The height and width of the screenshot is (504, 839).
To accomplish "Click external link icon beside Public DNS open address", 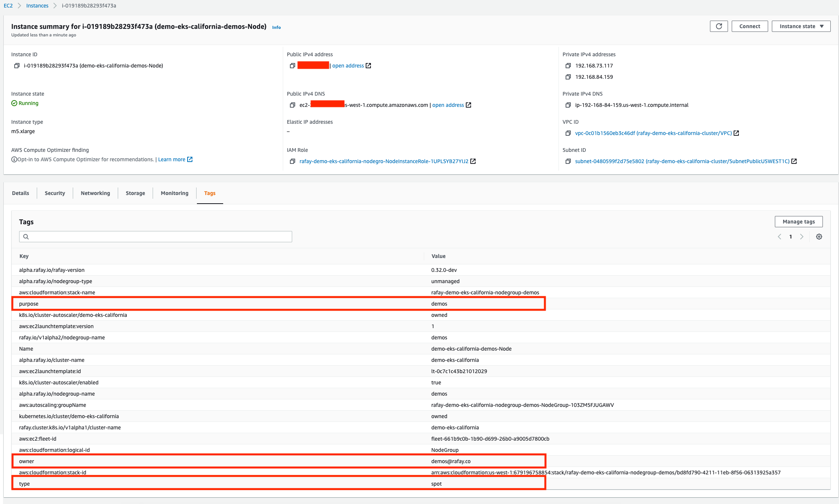I will 468,105.
